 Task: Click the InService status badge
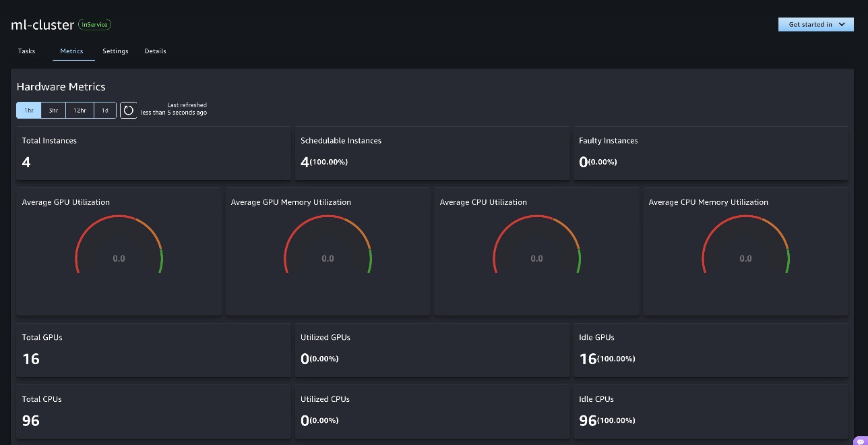(x=95, y=24)
